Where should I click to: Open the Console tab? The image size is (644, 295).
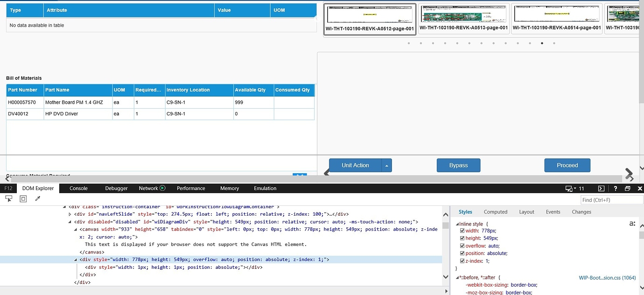(78, 188)
